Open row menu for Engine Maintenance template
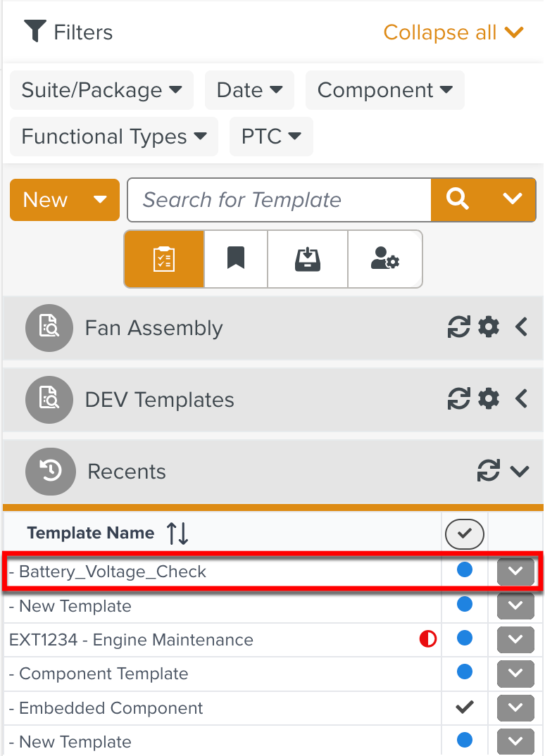Image resolution: width=545 pixels, height=756 pixels. click(515, 639)
